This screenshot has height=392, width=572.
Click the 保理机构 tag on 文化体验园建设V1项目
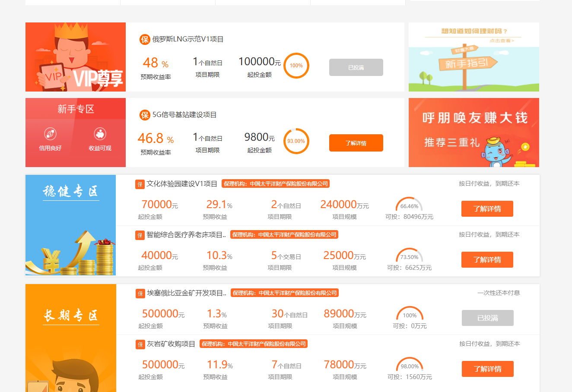276,184
